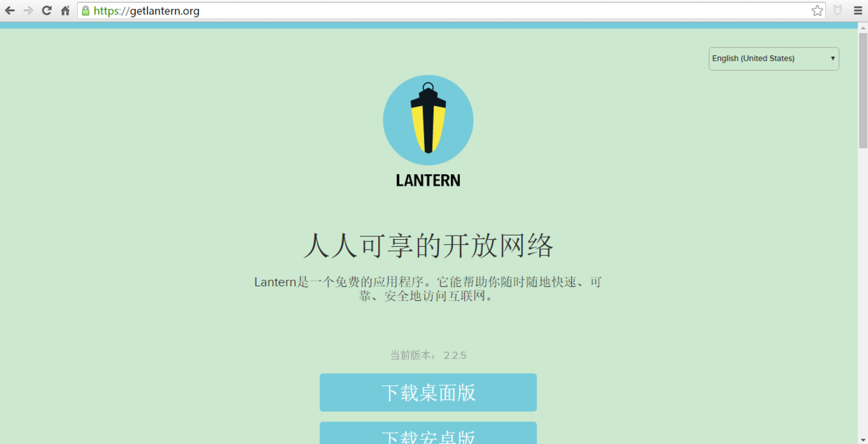Reload the getlantern.org page
The image size is (868, 444).
click(47, 10)
